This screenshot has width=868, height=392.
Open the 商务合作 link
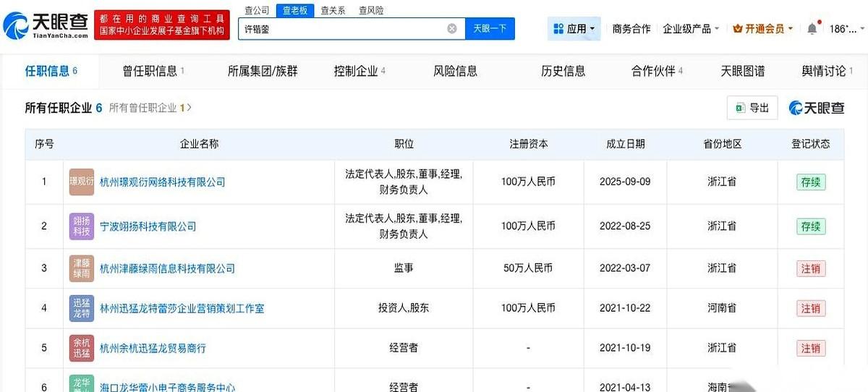point(631,29)
